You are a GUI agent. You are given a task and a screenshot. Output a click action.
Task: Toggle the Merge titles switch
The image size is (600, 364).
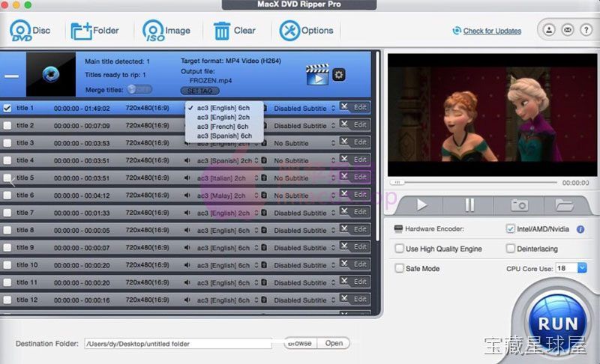(139, 89)
